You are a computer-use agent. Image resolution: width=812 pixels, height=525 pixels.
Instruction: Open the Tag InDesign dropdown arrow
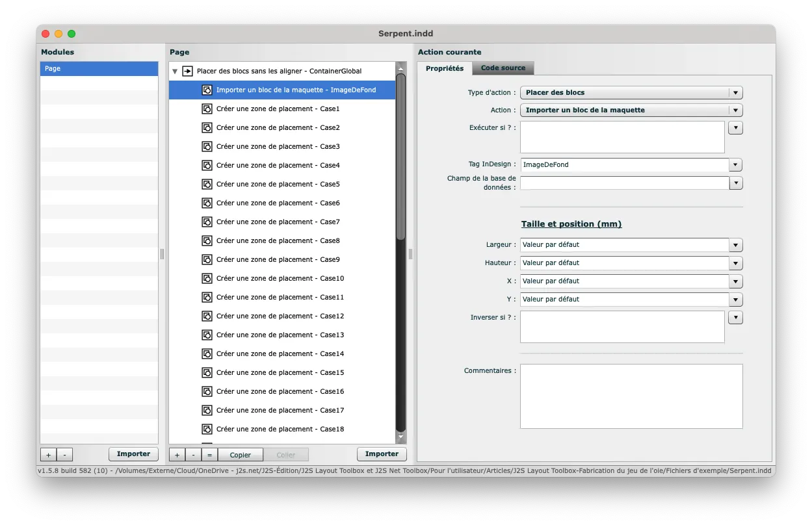(x=735, y=165)
